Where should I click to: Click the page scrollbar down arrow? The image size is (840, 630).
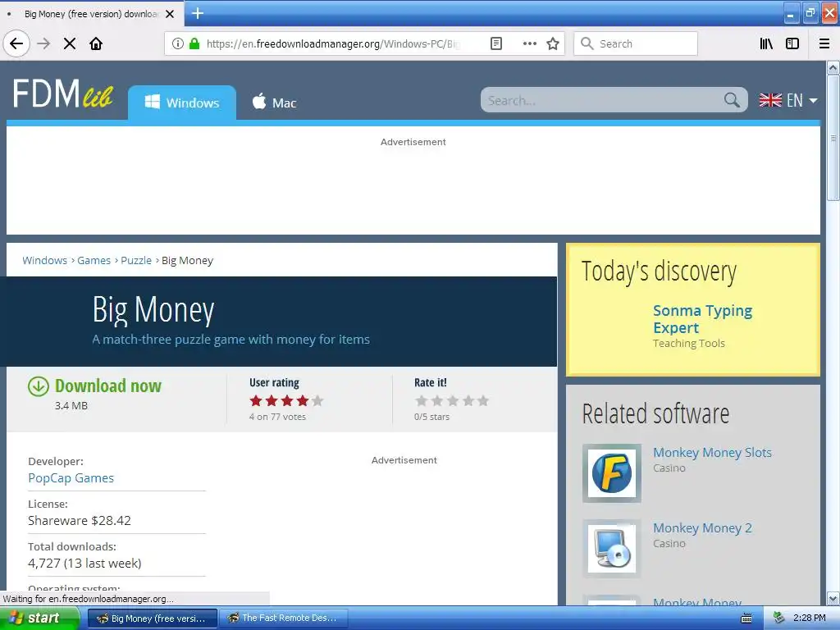[x=833, y=598]
